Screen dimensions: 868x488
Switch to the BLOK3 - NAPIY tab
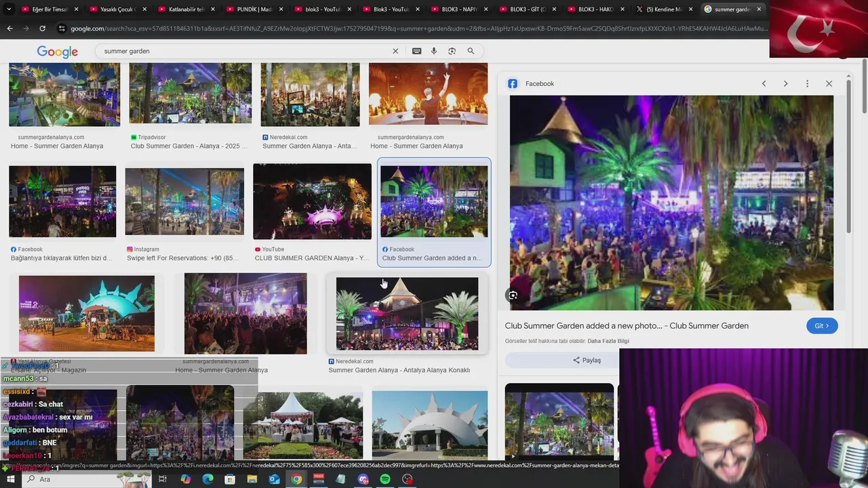coord(459,9)
